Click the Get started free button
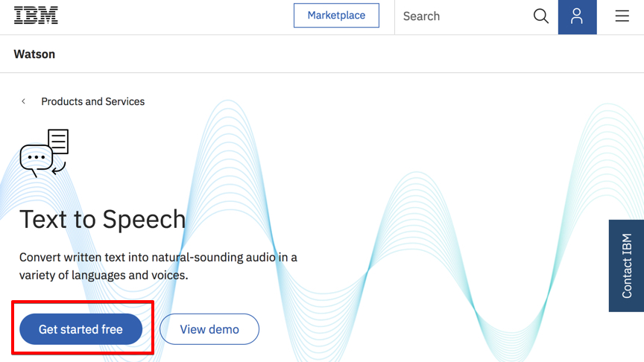 (x=81, y=329)
